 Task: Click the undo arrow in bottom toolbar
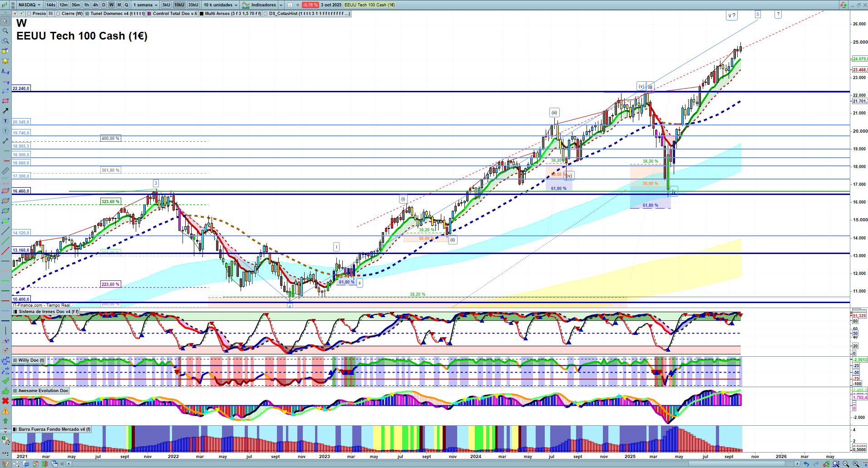click(806, 464)
